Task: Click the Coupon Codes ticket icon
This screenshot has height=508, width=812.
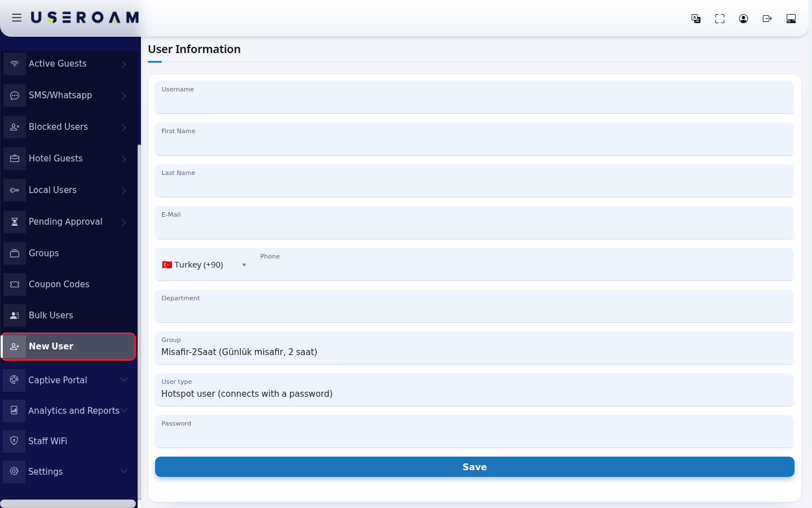Action: 15,284
